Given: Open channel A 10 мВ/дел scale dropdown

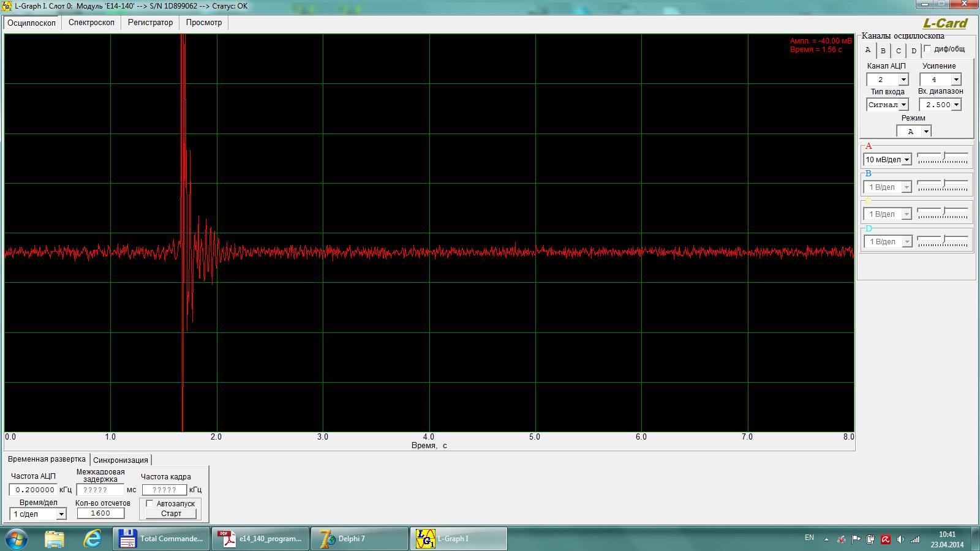Looking at the screenshot, I should pyautogui.click(x=907, y=160).
